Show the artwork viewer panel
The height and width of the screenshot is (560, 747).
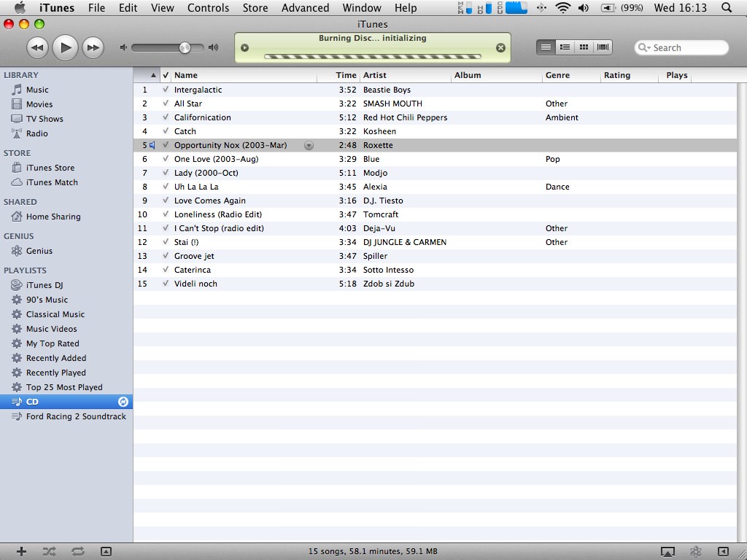pyautogui.click(x=106, y=551)
